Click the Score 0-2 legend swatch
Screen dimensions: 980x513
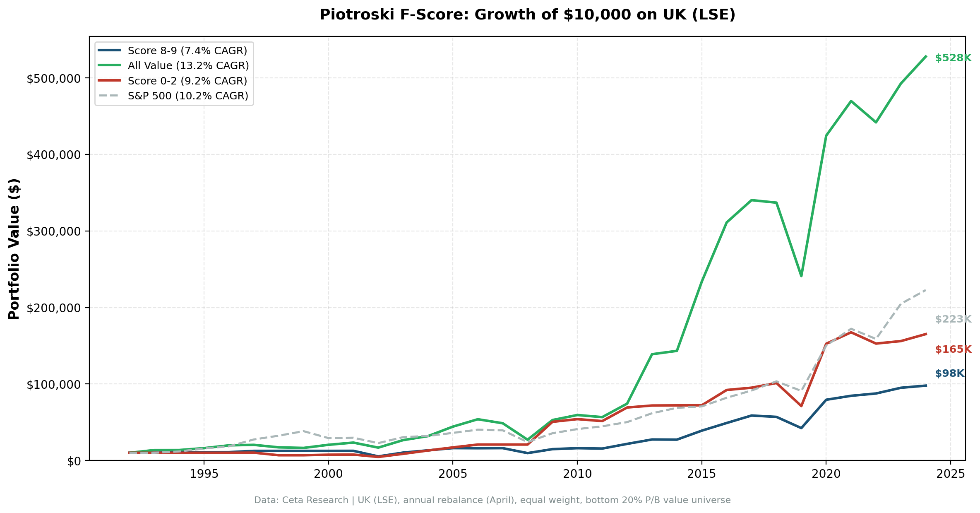click(109, 80)
